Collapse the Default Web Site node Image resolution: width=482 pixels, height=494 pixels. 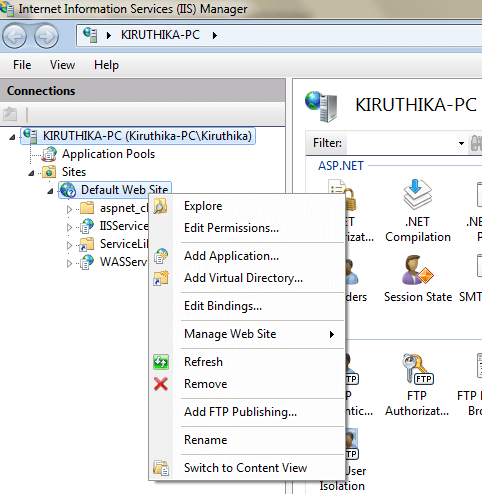[x=50, y=191]
